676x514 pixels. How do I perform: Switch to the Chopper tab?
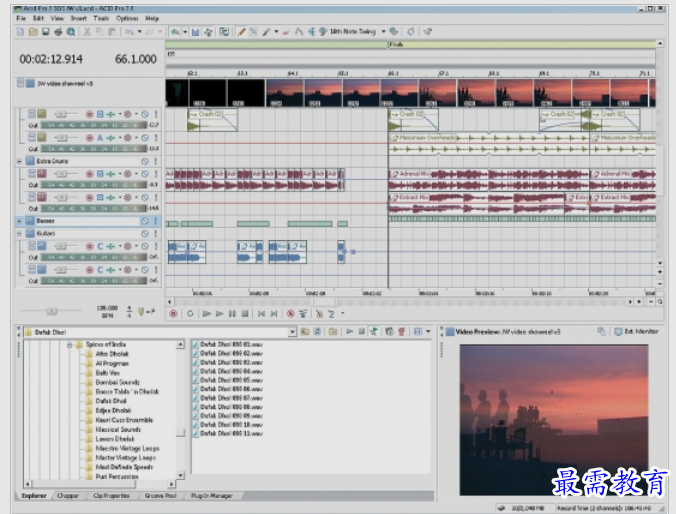[68, 495]
